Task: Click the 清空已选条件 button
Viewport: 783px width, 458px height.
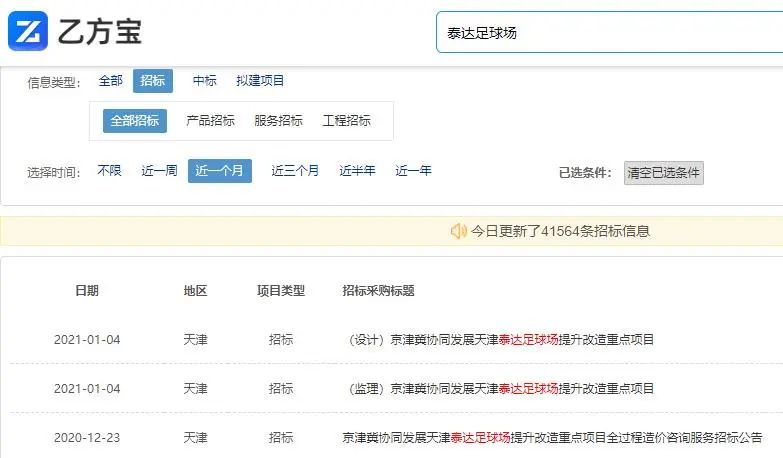Action: pos(664,173)
